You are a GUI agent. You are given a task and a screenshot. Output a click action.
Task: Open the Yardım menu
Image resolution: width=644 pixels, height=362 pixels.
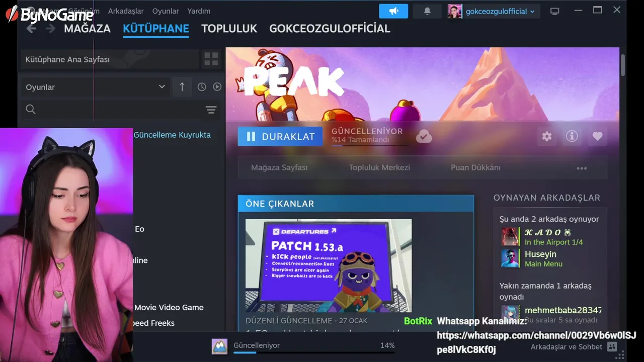pos(199,11)
